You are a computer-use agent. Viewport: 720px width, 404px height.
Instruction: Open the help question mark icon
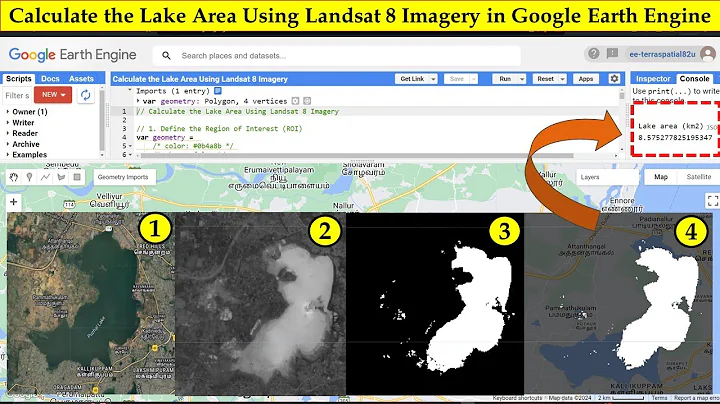pos(594,54)
